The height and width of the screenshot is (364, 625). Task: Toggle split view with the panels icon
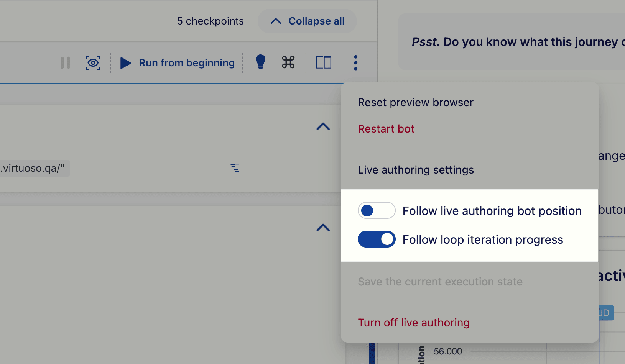point(324,62)
